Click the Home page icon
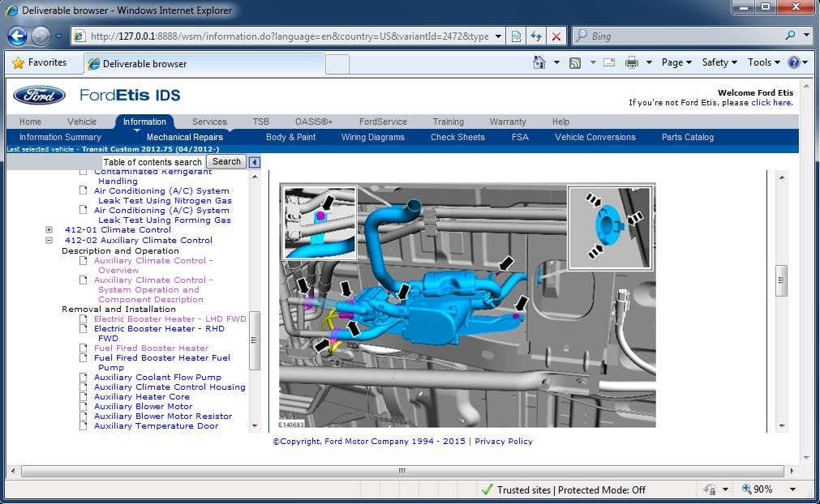This screenshot has width=820, height=504. pos(539,62)
